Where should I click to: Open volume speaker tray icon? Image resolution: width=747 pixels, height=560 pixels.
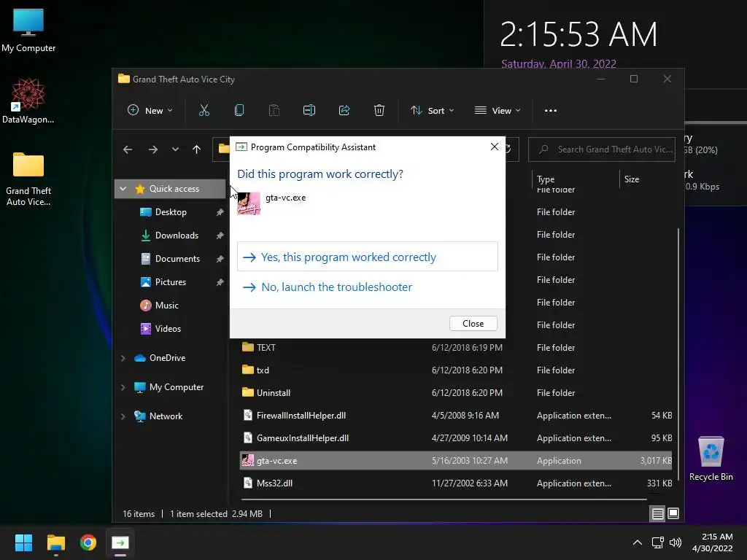(x=675, y=542)
